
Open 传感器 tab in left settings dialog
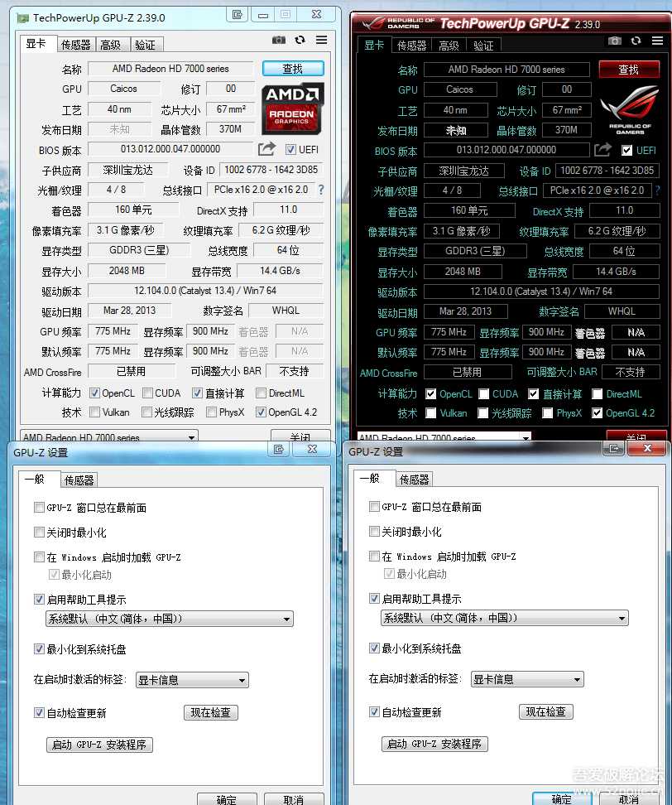click(79, 480)
